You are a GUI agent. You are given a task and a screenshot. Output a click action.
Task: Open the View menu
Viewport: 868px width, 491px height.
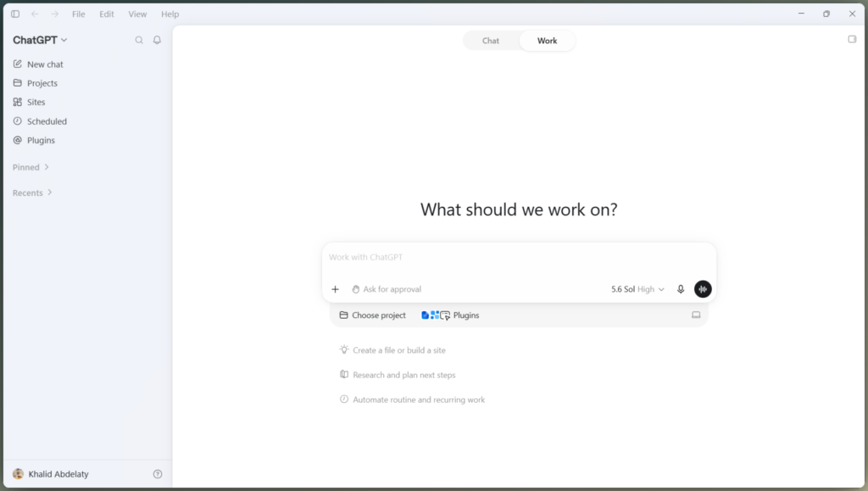137,14
